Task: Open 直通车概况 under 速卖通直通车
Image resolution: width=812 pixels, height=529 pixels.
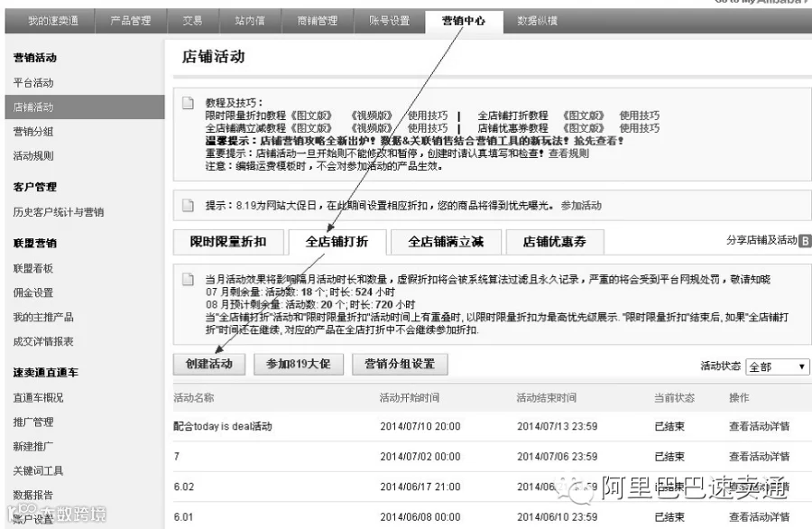Action: (38, 398)
